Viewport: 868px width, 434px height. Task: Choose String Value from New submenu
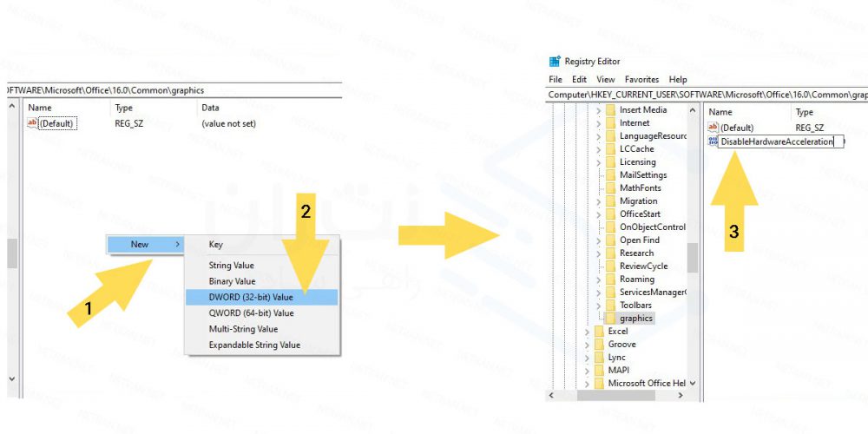pos(232,266)
